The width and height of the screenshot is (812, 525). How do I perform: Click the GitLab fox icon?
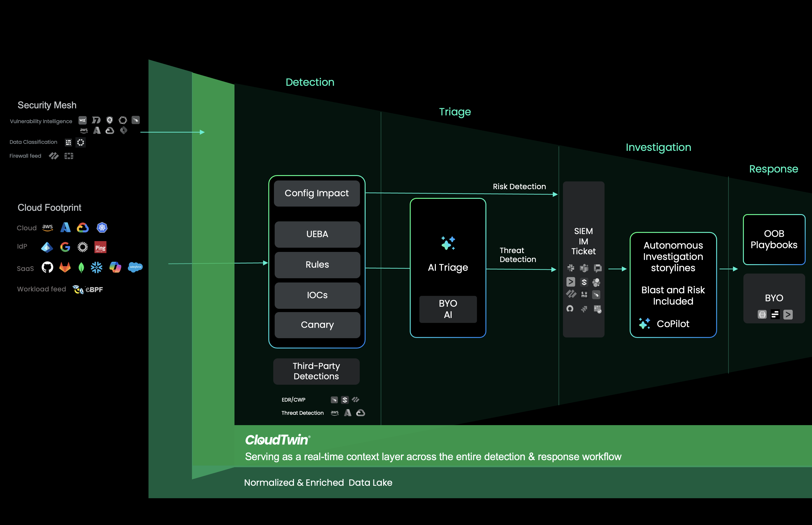(x=65, y=267)
